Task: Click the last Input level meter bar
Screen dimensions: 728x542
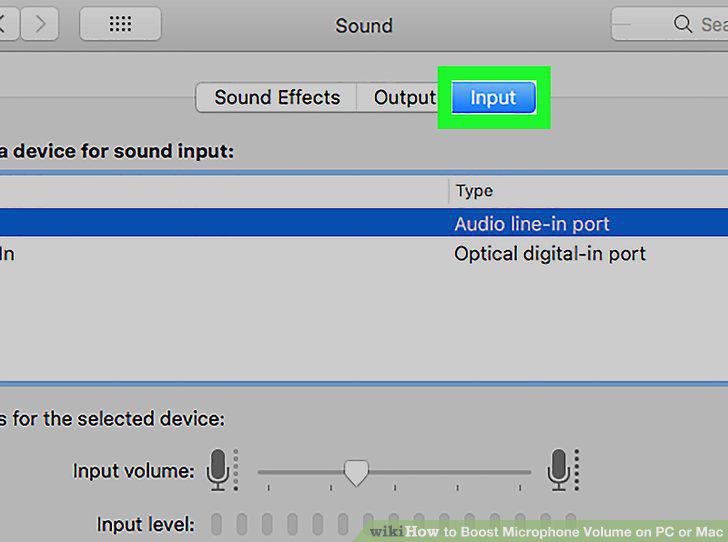Action: click(571, 519)
